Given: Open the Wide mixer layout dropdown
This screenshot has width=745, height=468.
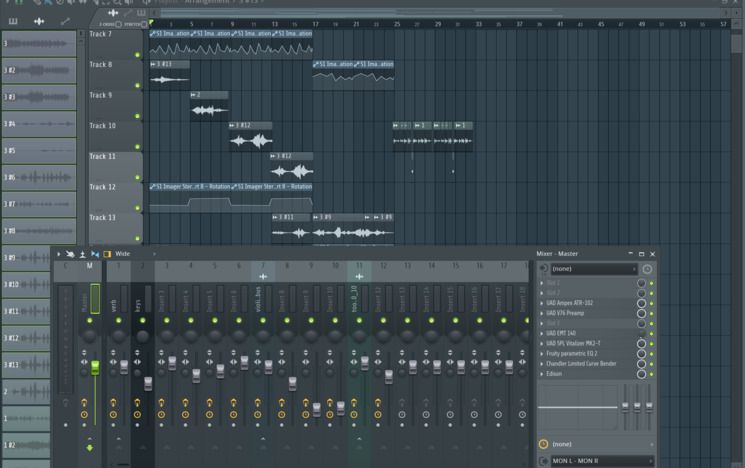Looking at the screenshot, I should tap(135, 254).
